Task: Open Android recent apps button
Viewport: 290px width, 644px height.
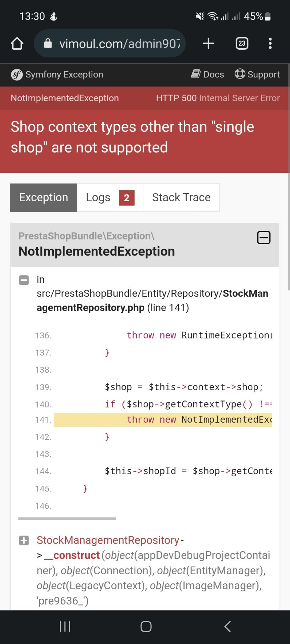Action: pyautogui.click(x=65, y=626)
